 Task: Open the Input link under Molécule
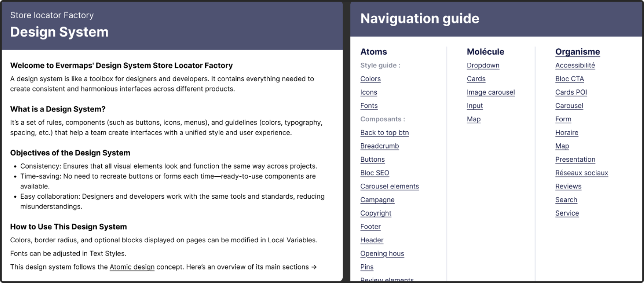(x=475, y=106)
